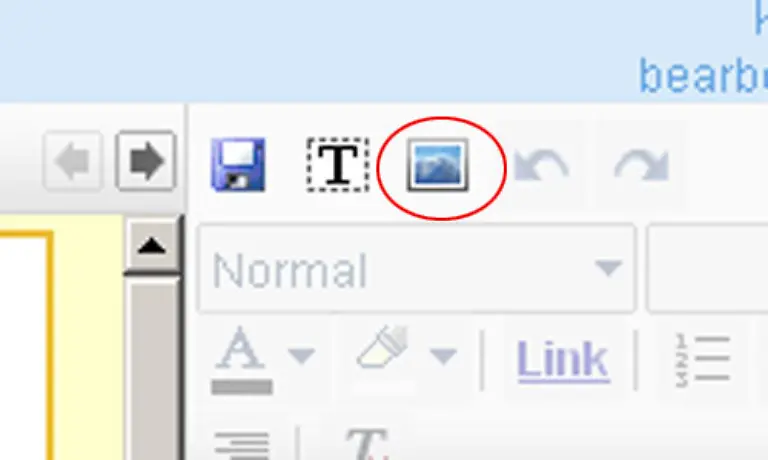Image resolution: width=768 pixels, height=460 pixels.
Task: Click the Link button
Action: point(563,360)
